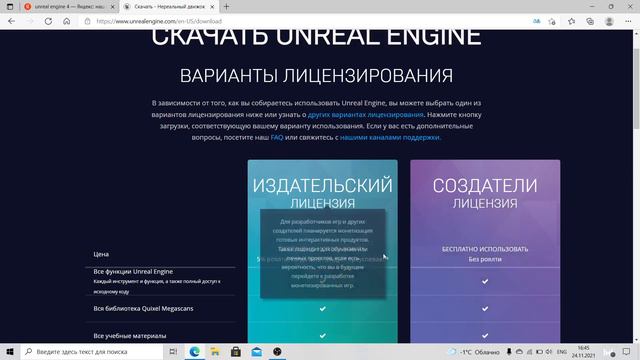This screenshot has height=360, width=640.
Task: Open the Mail app from the taskbar
Action: (x=256, y=351)
